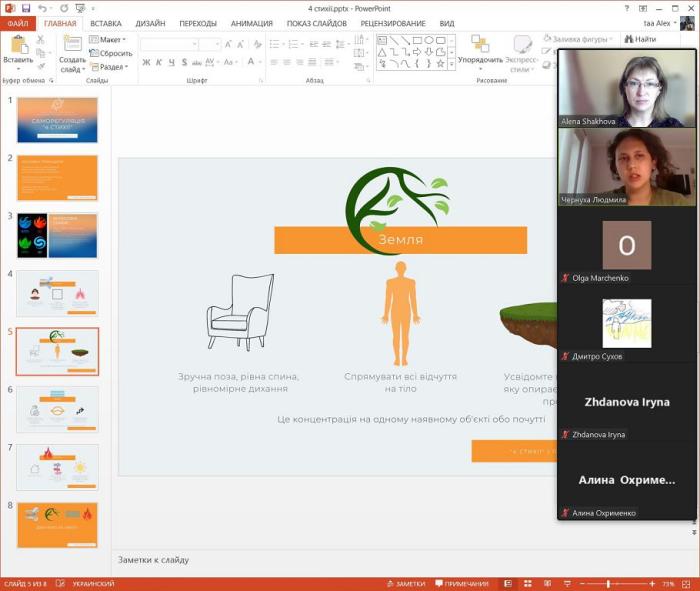Open slide sorter view in status bar
Image resolution: width=700 pixels, height=591 pixels.
[x=528, y=584]
